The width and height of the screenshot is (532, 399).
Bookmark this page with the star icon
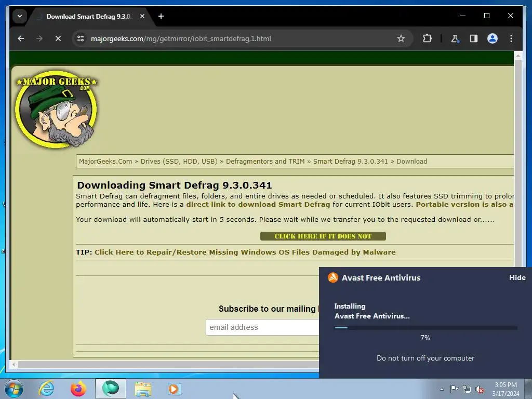(x=401, y=38)
